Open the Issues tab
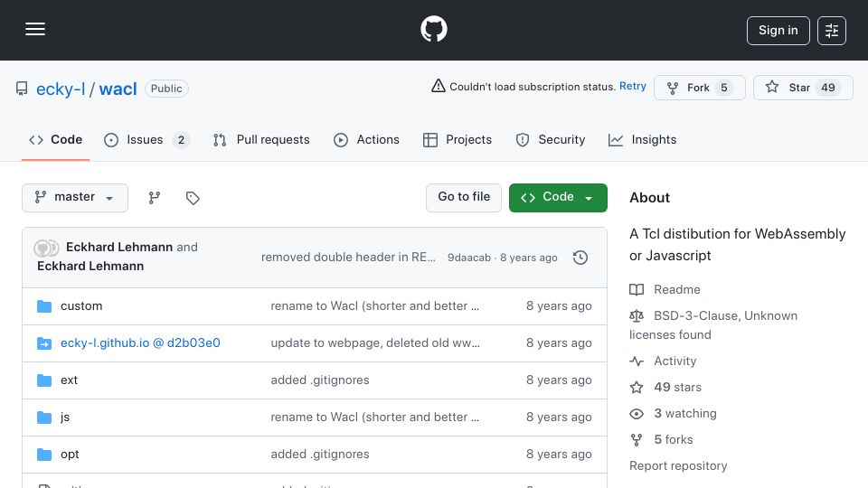 [146, 139]
